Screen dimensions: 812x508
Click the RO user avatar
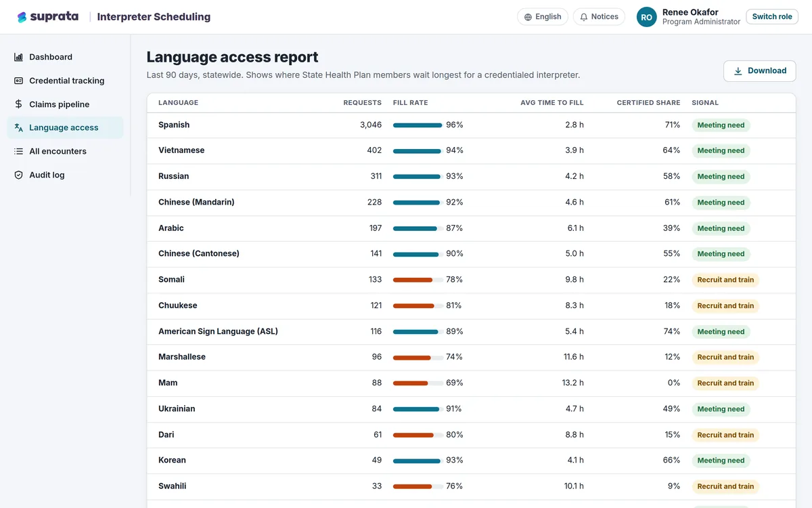(x=647, y=17)
